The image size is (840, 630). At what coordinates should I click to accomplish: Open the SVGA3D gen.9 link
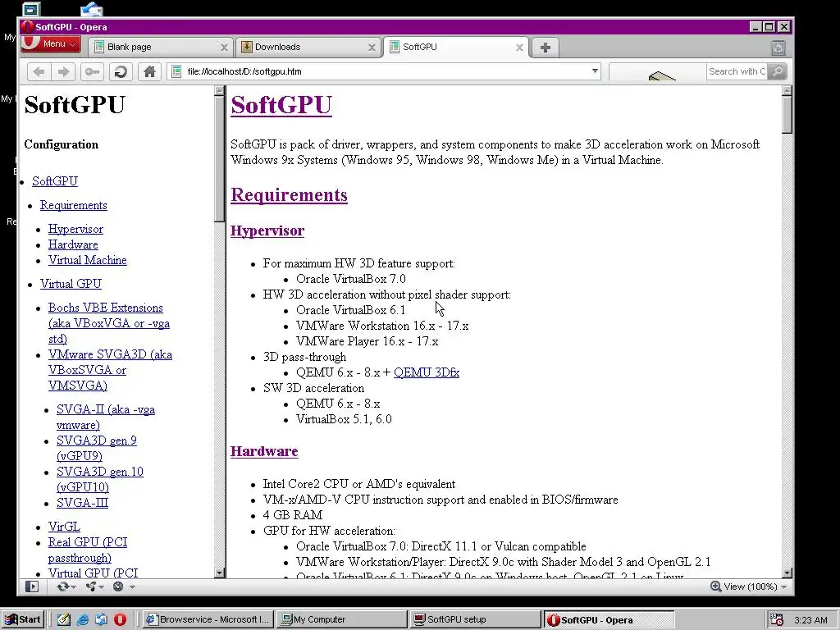(x=97, y=448)
